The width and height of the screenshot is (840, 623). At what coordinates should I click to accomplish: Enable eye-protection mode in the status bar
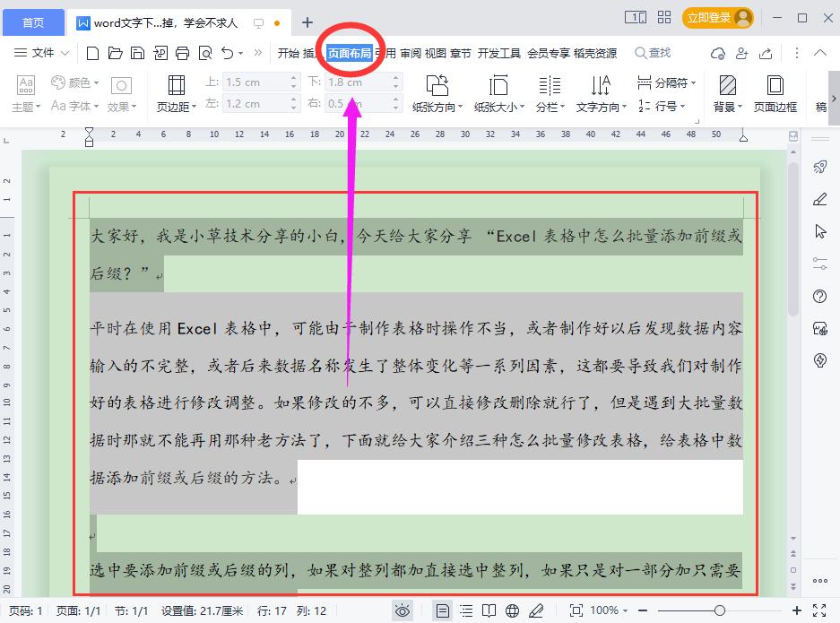pos(403,610)
